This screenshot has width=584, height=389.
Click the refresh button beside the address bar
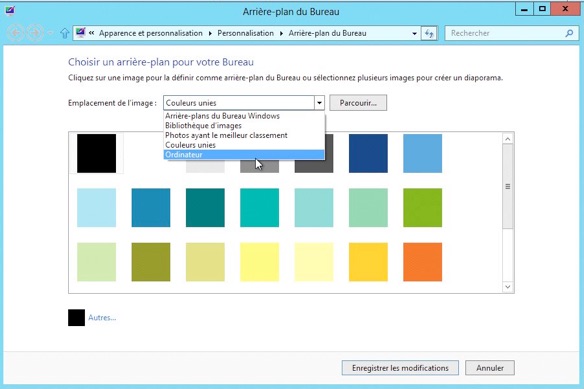coord(429,34)
